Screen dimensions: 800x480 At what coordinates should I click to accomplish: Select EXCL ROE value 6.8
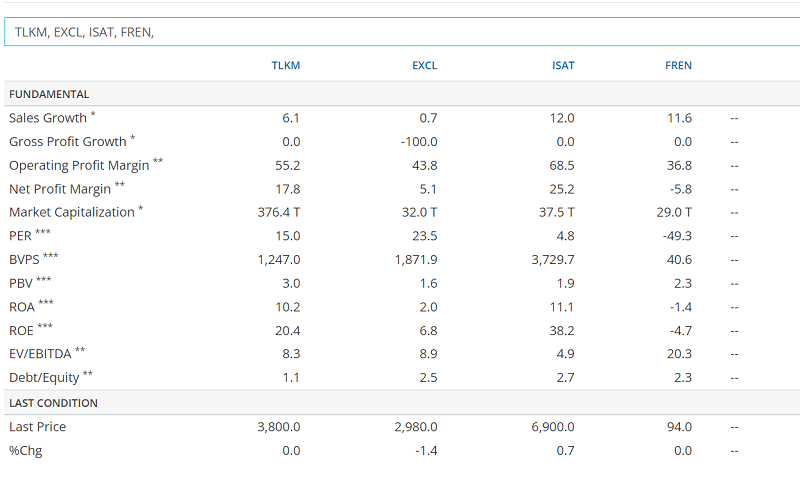click(428, 331)
